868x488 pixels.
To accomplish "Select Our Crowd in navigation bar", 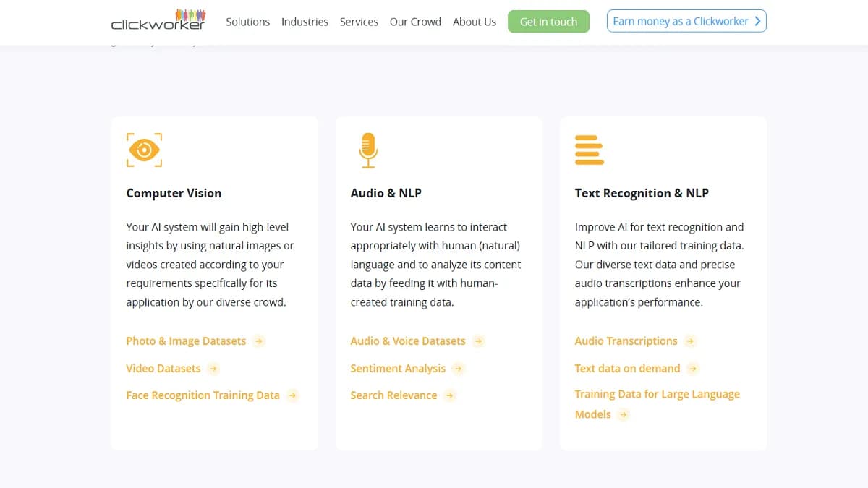I will click(x=415, y=22).
